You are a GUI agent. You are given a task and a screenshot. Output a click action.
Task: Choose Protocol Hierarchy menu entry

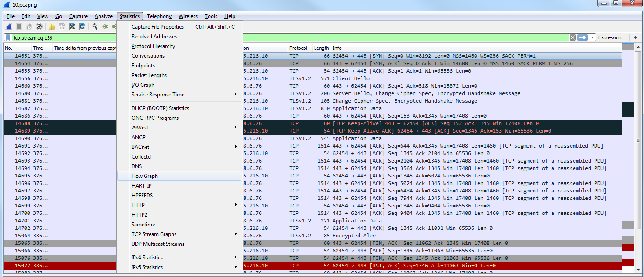(x=153, y=46)
